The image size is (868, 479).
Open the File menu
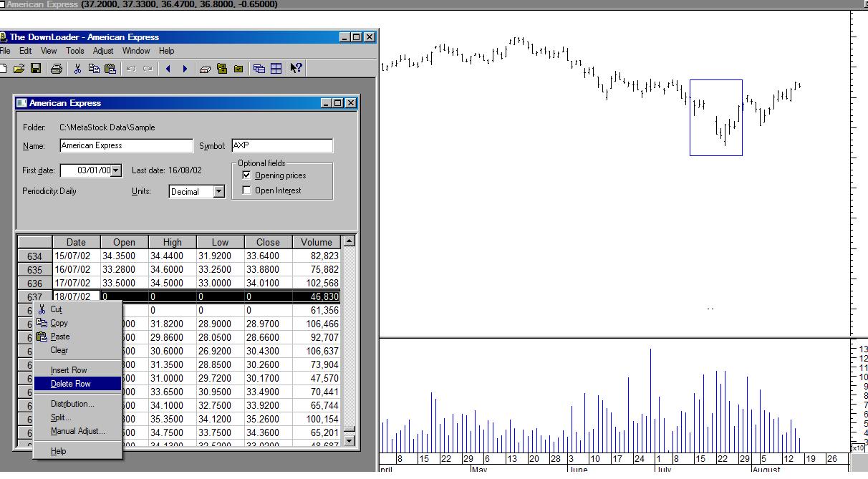4,51
